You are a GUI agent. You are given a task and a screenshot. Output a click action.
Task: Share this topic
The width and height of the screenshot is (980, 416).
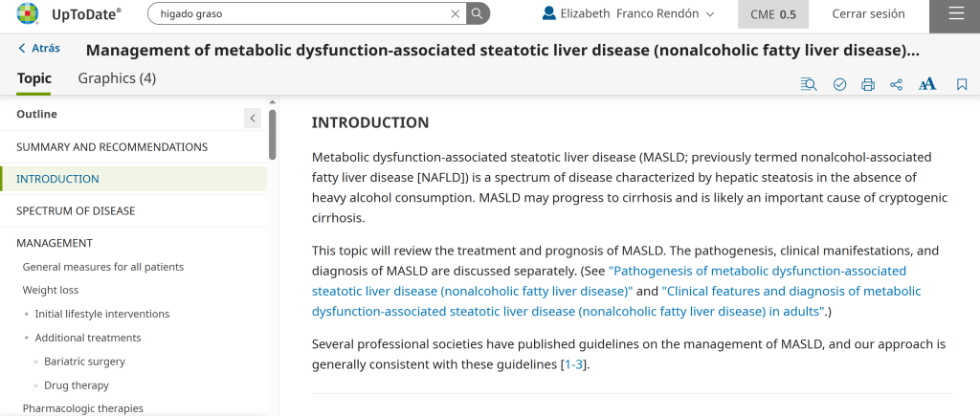point(896,84)
